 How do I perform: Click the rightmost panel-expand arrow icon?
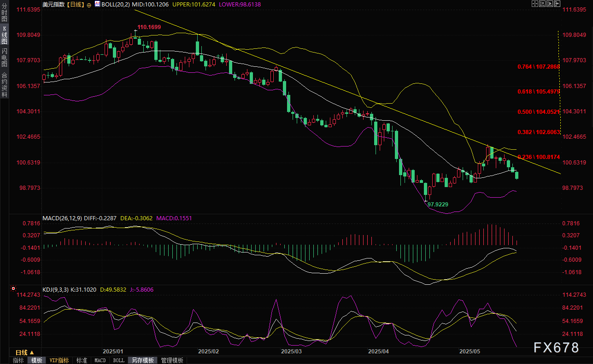tap(557, 4)
